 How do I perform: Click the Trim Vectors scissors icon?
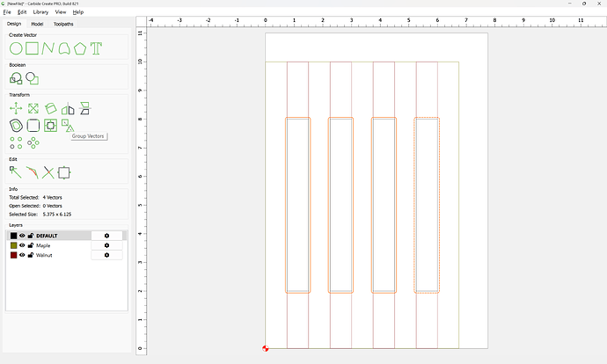pyautogui.click(x=48, y=172)
